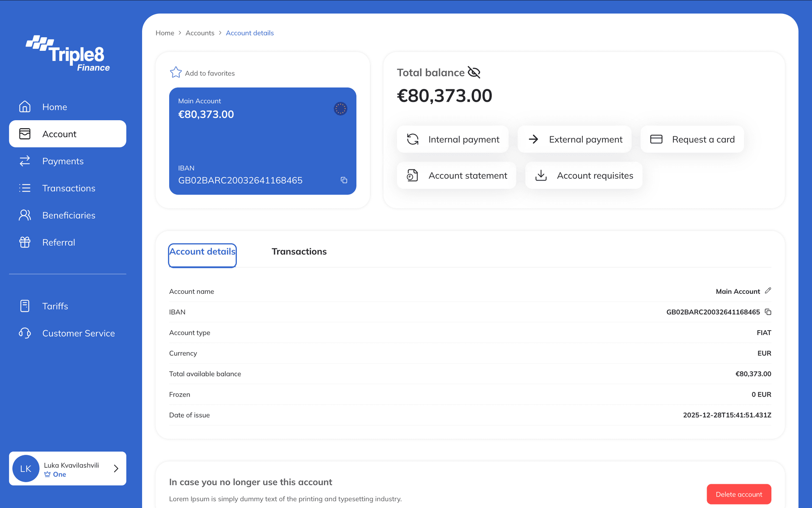Click the Transactions list icon in sidebar
The width and height of the screenshot is (812, 508).
[x=25, y=188]
